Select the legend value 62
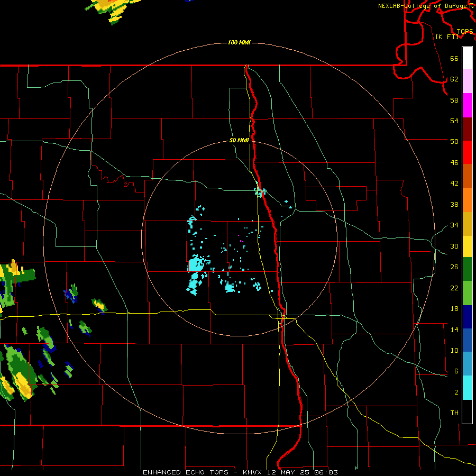476x476 pixels. (454, 79)
